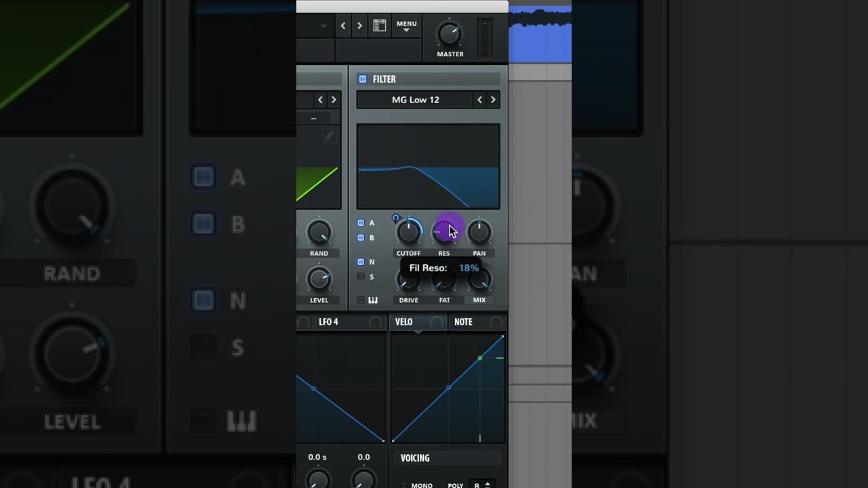Click the filter MIX knob
Screen dimensions: 868x488
pos(479,279)
